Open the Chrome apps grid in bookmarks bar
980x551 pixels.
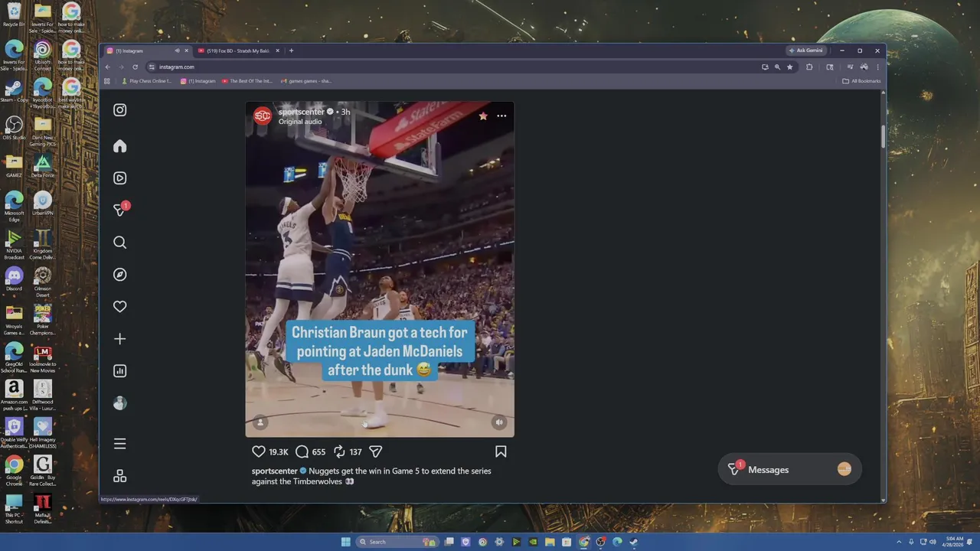pos(107,81)
